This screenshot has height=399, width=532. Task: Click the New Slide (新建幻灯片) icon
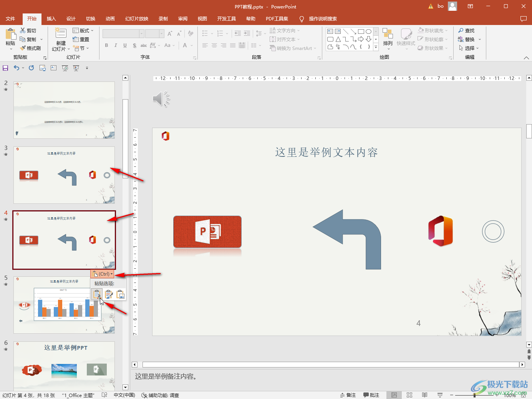61,33
